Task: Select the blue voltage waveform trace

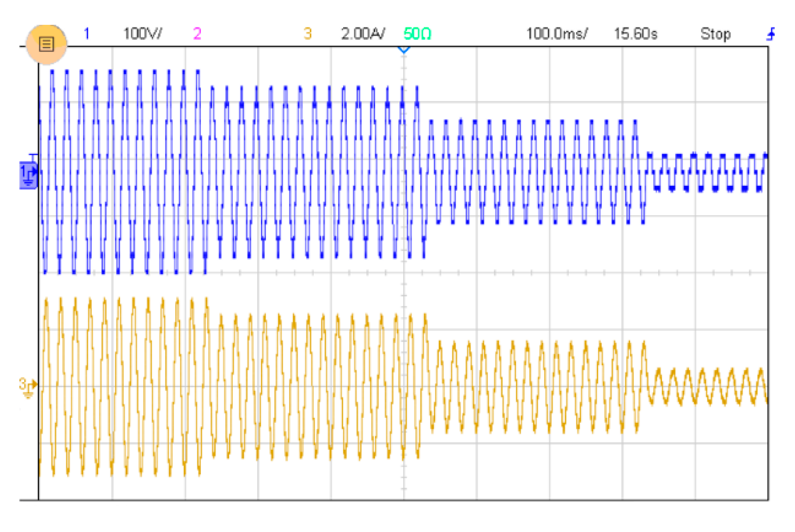Action: pos(271,171)
